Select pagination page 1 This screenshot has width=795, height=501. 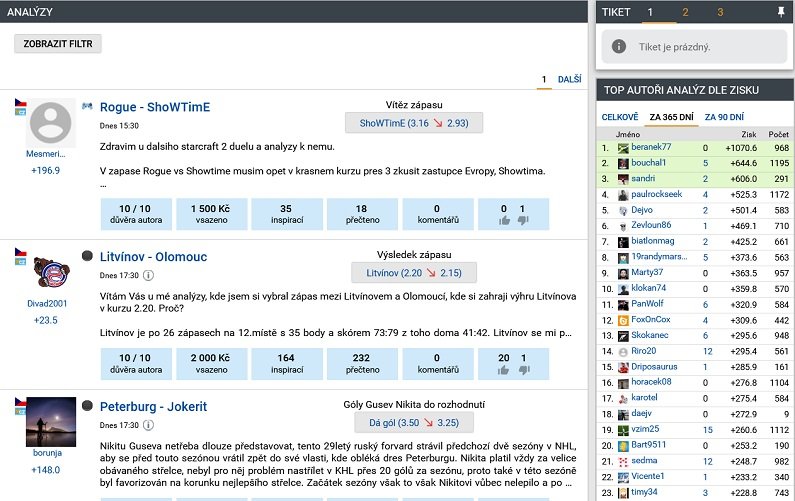pyautogui.click(x=544, y=80)
